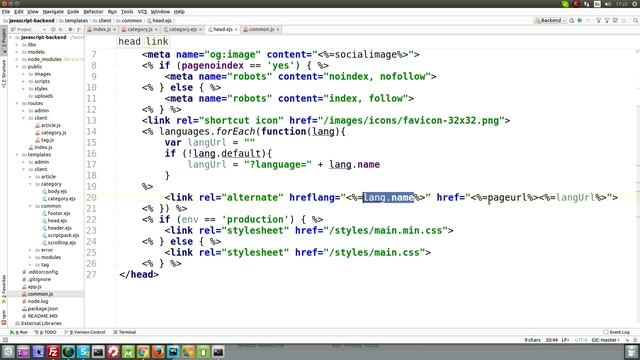640x360 pixels.
Task: Click the Run icon next to Backend
Action: [x=572, y=20]
